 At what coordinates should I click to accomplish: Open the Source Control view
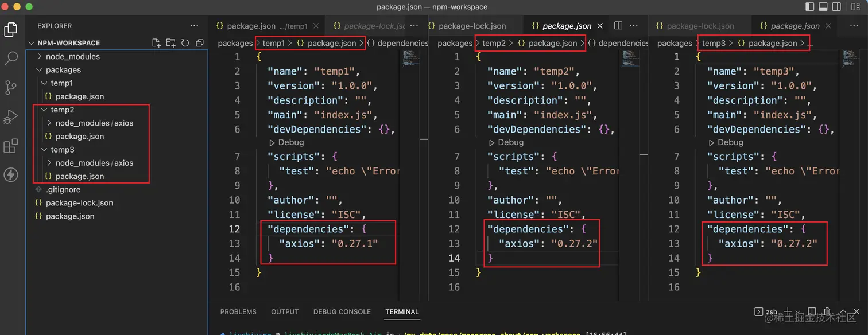click(x=11, y=88)
